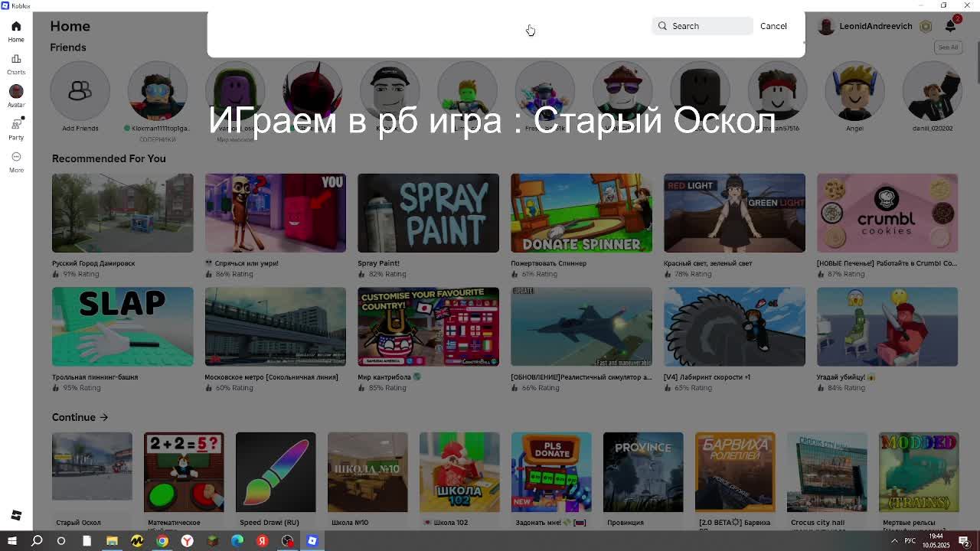Continue playing Школа №10

(x=367, y=472)
